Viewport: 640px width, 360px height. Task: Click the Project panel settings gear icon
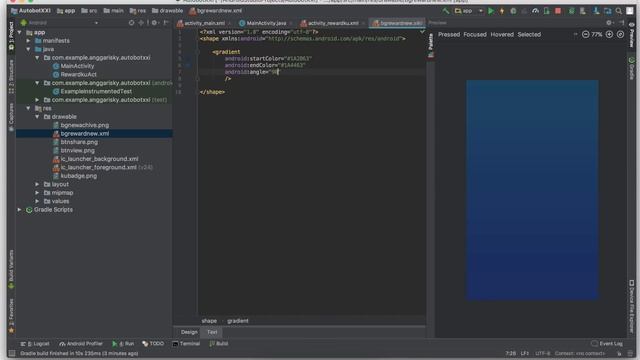pyautogui.click(x=154, y=23)
